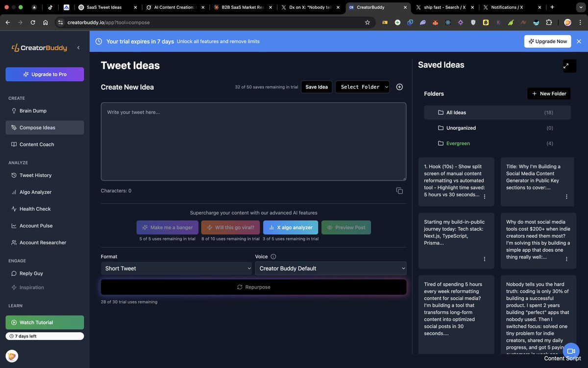Open Inspiration in sidebar
Viewport: 588px width, 368px height.
point(45,288)
